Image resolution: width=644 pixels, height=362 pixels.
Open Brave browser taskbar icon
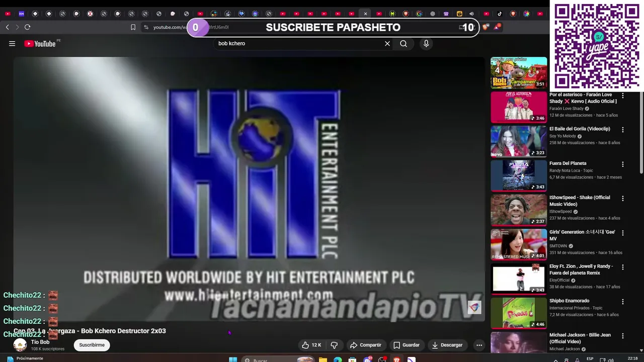[x=397, y=360]
